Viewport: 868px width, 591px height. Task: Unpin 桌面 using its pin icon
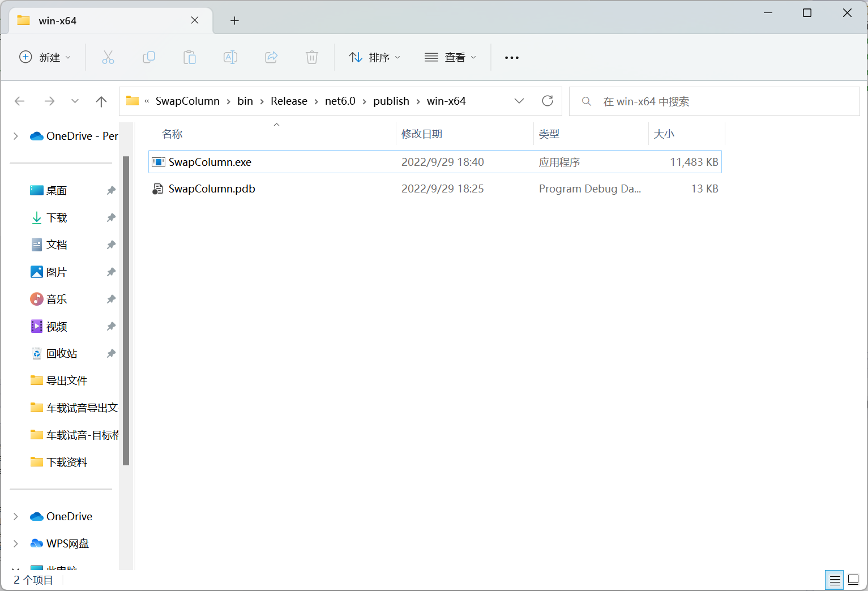click(111, 191)
